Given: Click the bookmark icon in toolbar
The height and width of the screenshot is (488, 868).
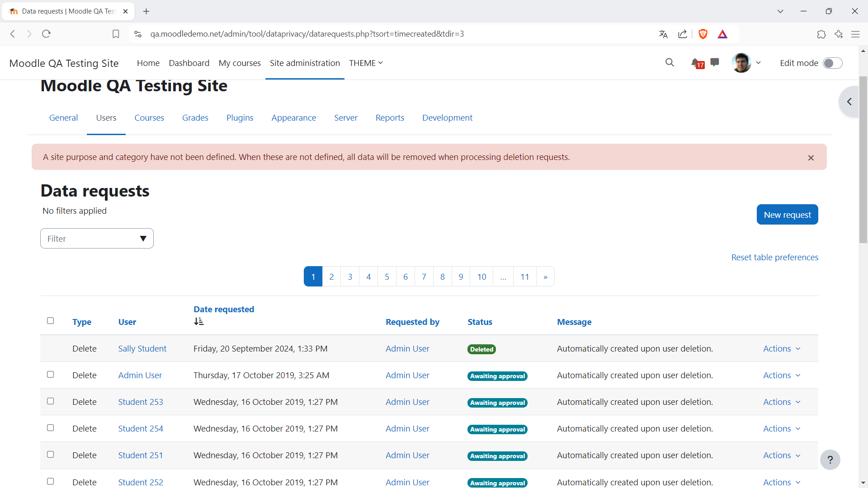Looking at the screenshot, I should click(x=116, y=34).
